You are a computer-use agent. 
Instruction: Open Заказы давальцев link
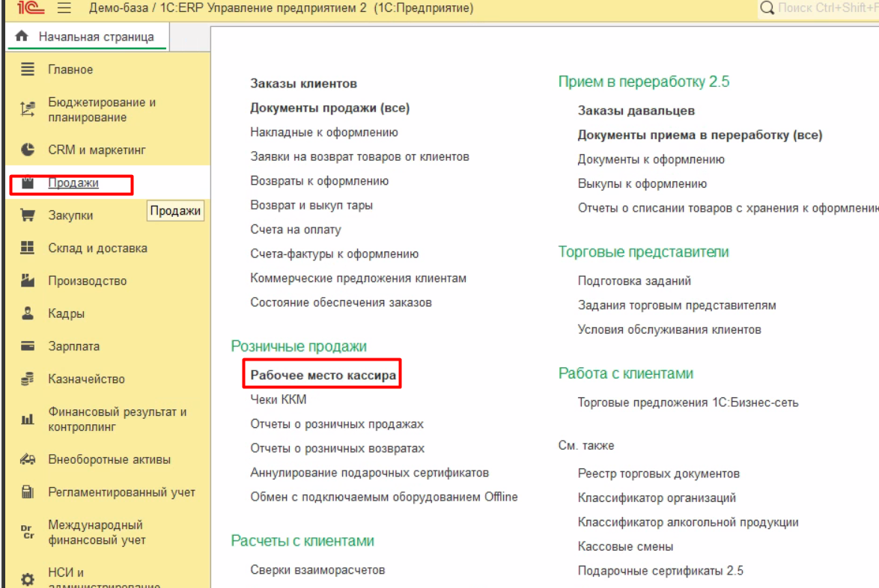point(636,111)
